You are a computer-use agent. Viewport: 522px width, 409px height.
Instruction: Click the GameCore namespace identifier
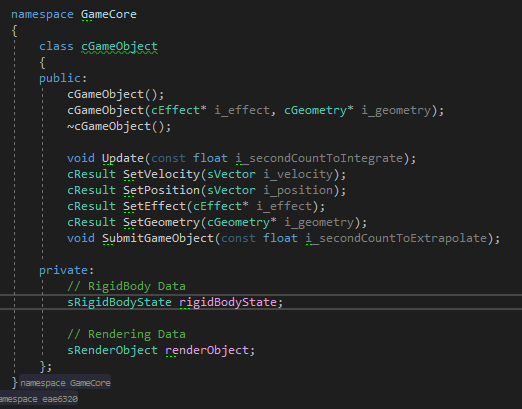(x=109, y=14)
